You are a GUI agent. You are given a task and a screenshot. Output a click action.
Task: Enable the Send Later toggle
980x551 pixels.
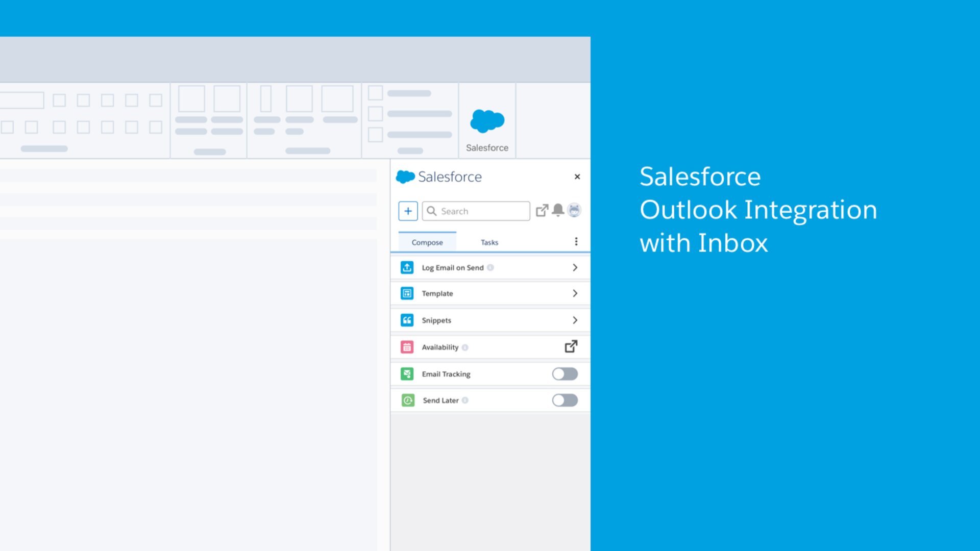tap(565, 400)
